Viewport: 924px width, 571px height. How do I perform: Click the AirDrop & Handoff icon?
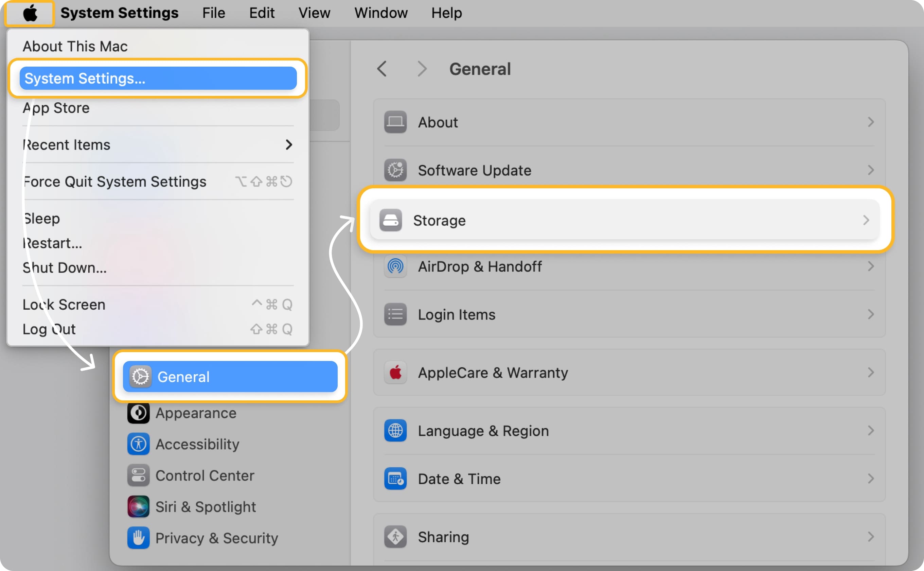tap(395, 267)
